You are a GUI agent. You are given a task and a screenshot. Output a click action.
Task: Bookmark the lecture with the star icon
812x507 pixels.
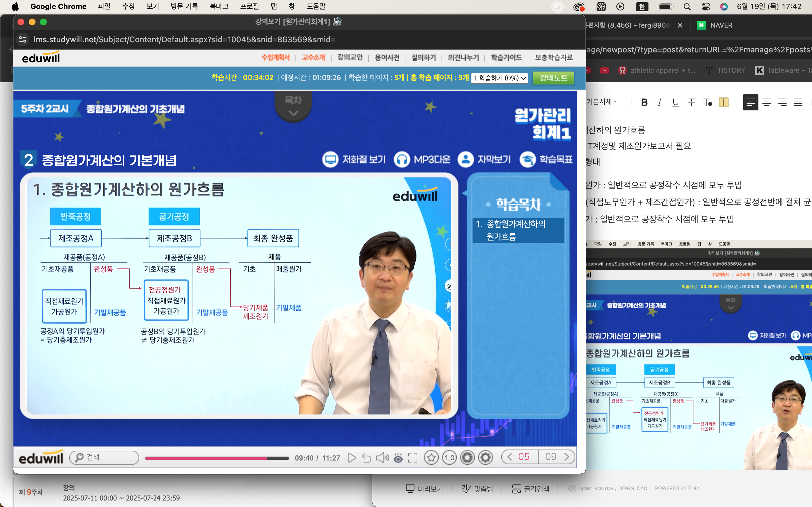point(431,458)
